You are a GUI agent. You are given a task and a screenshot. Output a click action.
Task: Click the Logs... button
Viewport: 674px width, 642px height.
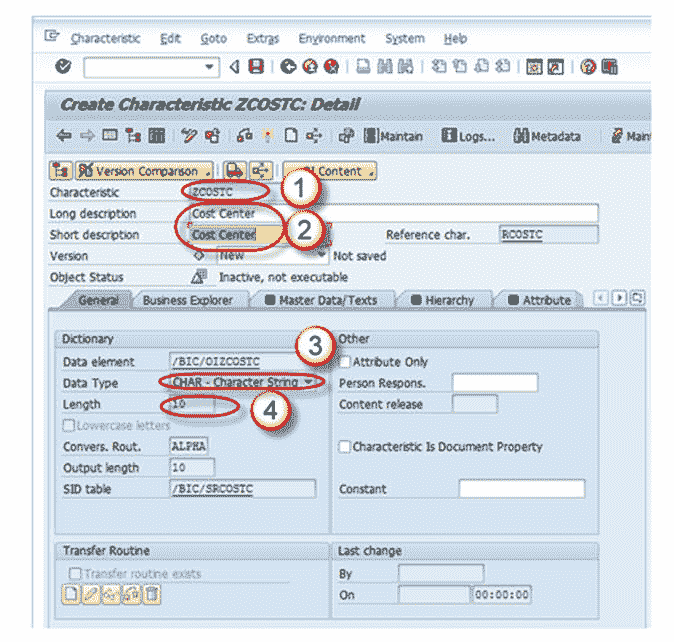pos(469,136)
